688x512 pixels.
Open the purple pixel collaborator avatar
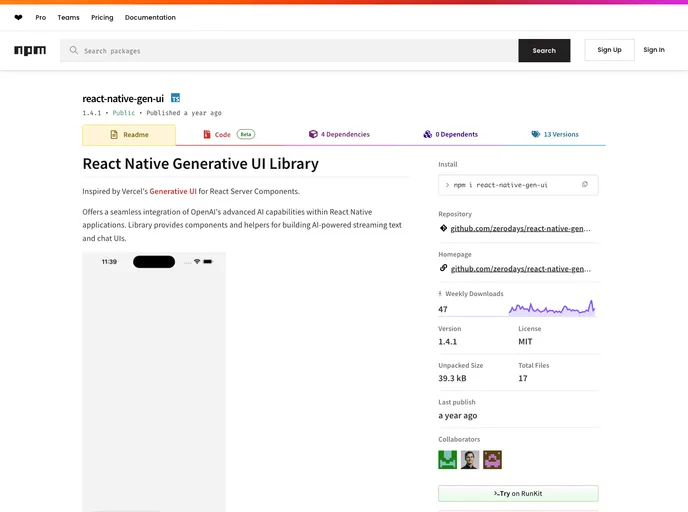(x=492, y=460)
